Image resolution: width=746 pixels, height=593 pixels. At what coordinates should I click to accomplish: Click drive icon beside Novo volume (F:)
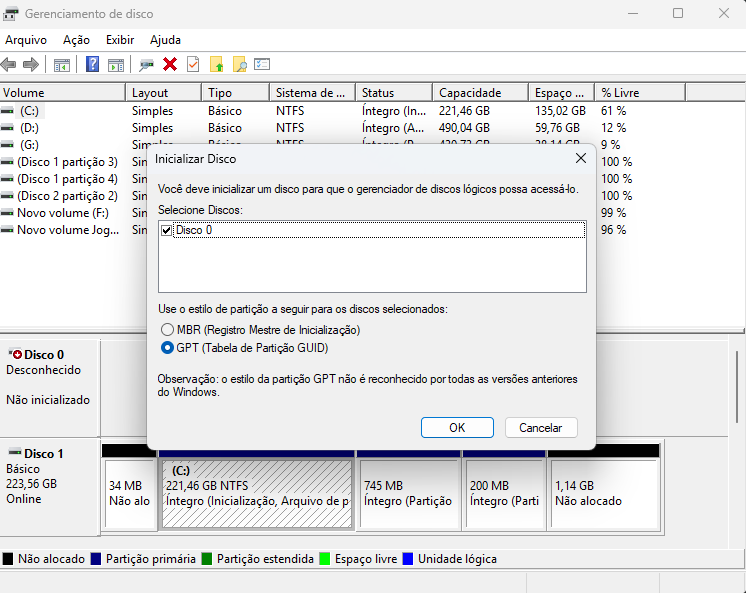7,213
